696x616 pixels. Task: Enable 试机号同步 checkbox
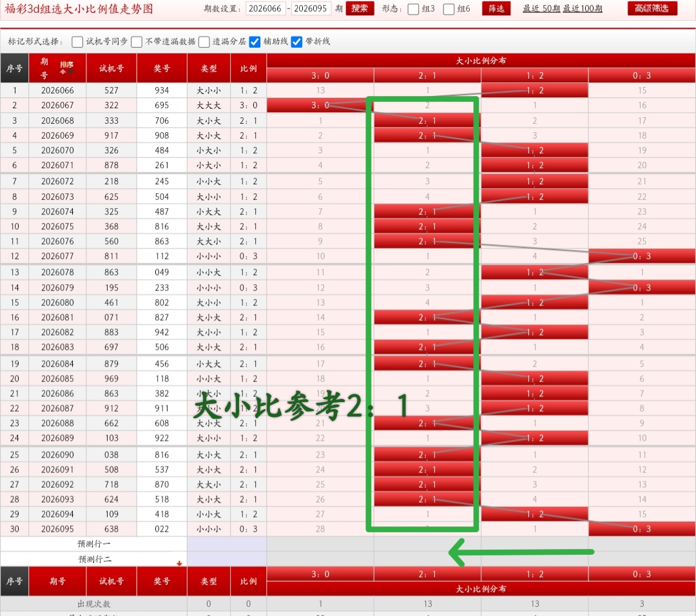[x=77, y=42]
